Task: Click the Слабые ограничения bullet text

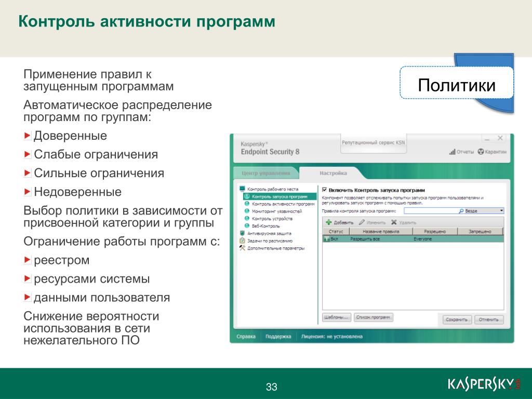Action: coord(96,154)
